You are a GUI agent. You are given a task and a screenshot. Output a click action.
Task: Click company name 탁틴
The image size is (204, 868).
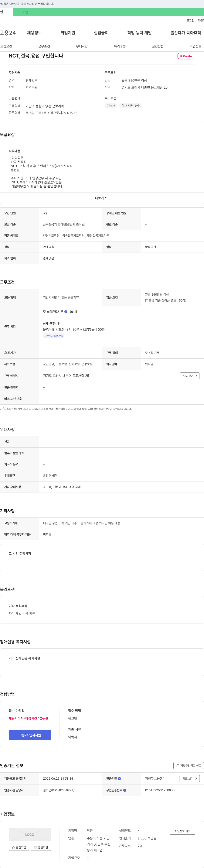(90, 830)
